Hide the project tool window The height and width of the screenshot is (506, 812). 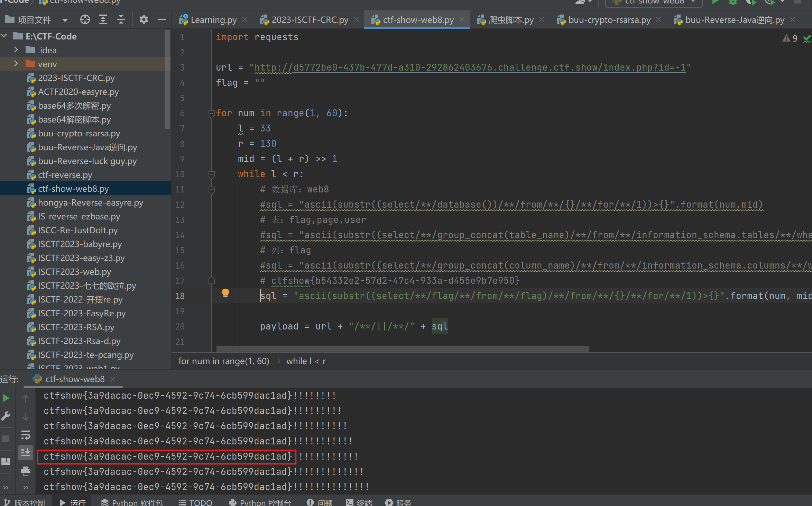point(162,20)
